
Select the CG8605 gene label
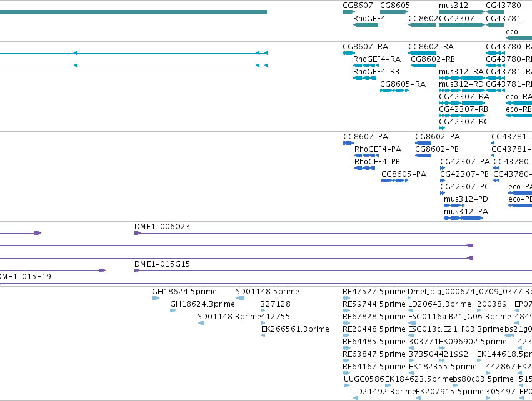pyautogui.click(x=395, y=6)
